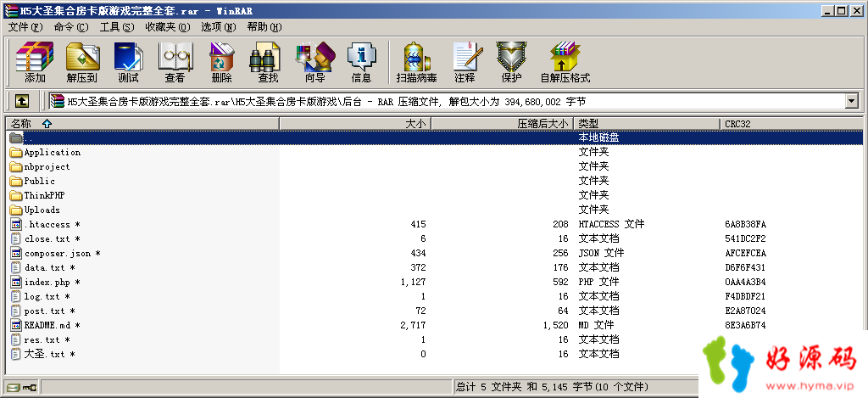Open the 收藏夹 (Favorites) menu
The height and width of the screenshot is (398, 868).
coord(167,27)
